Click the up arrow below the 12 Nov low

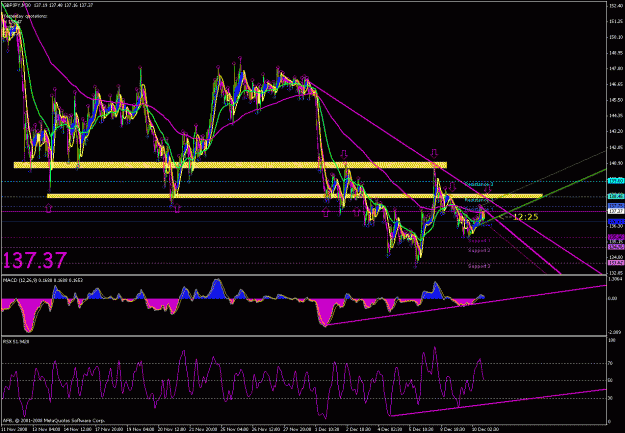tap(49, 208)
